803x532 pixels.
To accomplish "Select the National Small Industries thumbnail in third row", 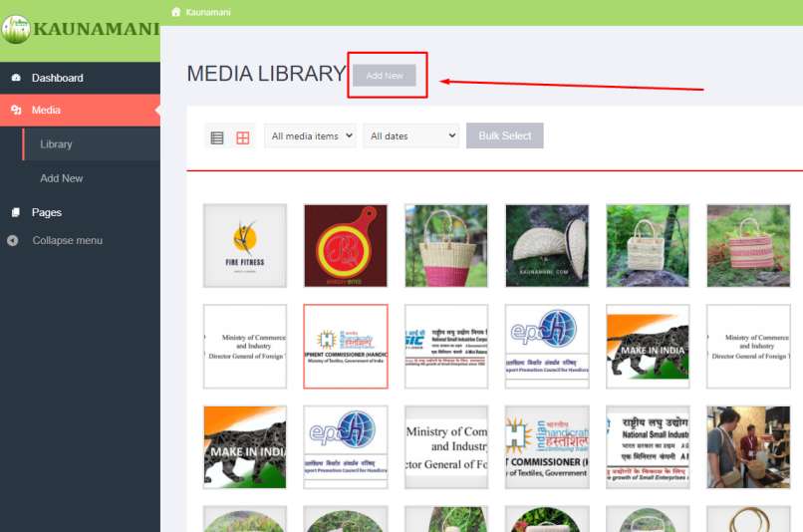I will click(x=648, y=447).
